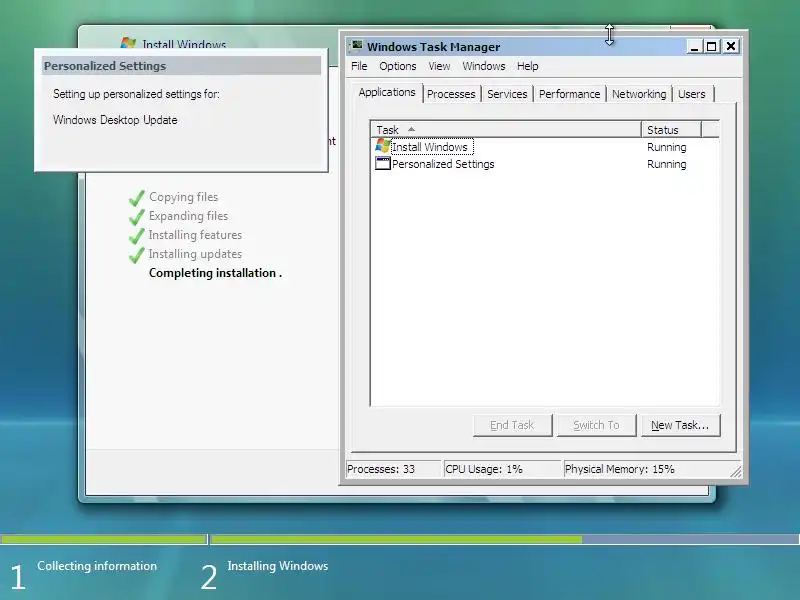Click the Collecting information progress bar
Viewport: 800px width, 600px height.
click(104, 539)
